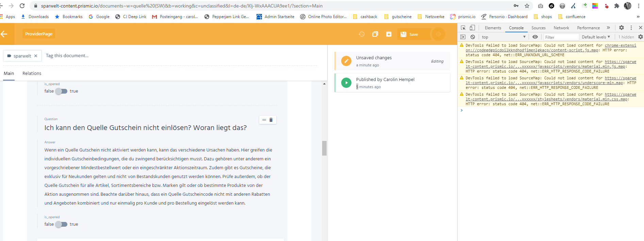Click the console live expression eye
This screenshot has height=241, width=644.
pyautogui.click(x=535, y=37)
